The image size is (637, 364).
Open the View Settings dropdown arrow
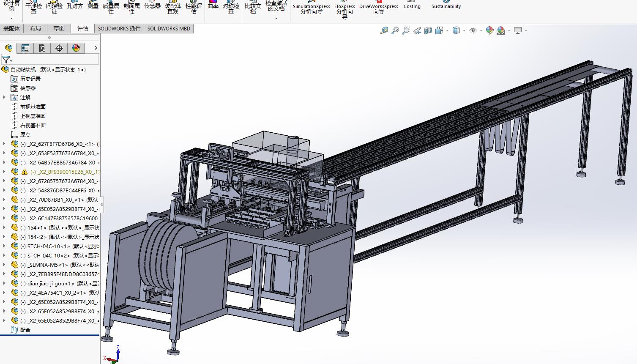526,30
